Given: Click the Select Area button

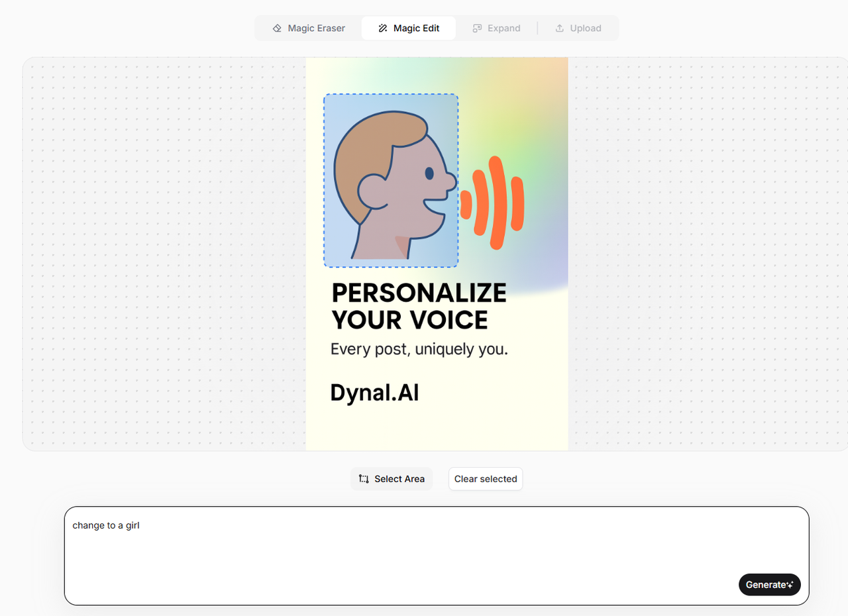Looking at the screenshot, I should [392, 479].
